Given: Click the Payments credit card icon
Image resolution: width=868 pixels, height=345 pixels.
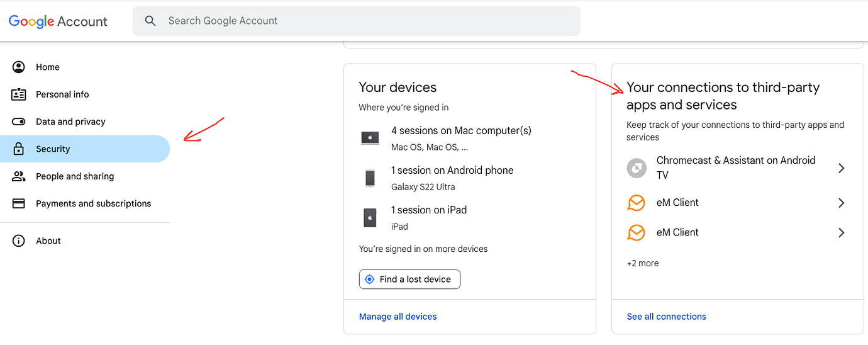Looking at the screenshot, I should tap(19, 203).
